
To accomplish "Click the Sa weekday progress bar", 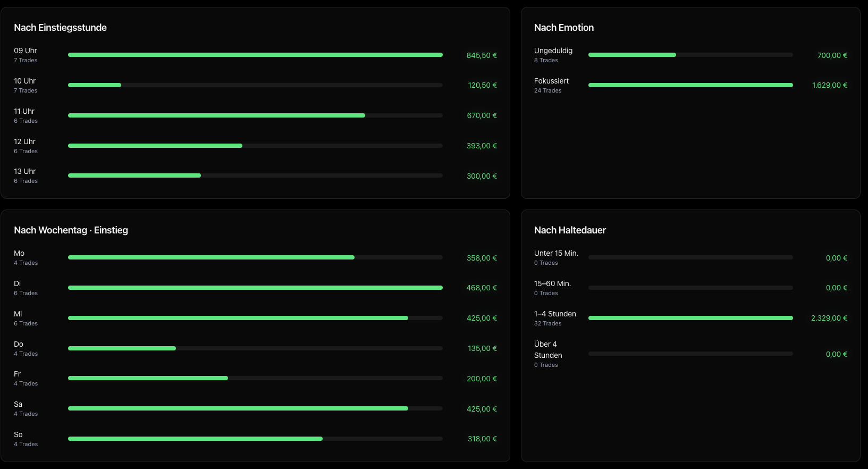I will (x=255, y=408).
